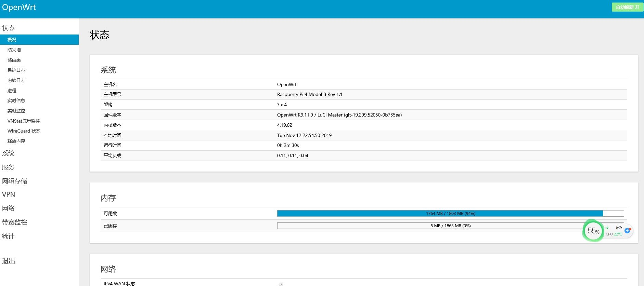This screenshot has height=286, width=644.
Task: Click the green download arrow in speed widget
Action: click(x=607, y=228)
